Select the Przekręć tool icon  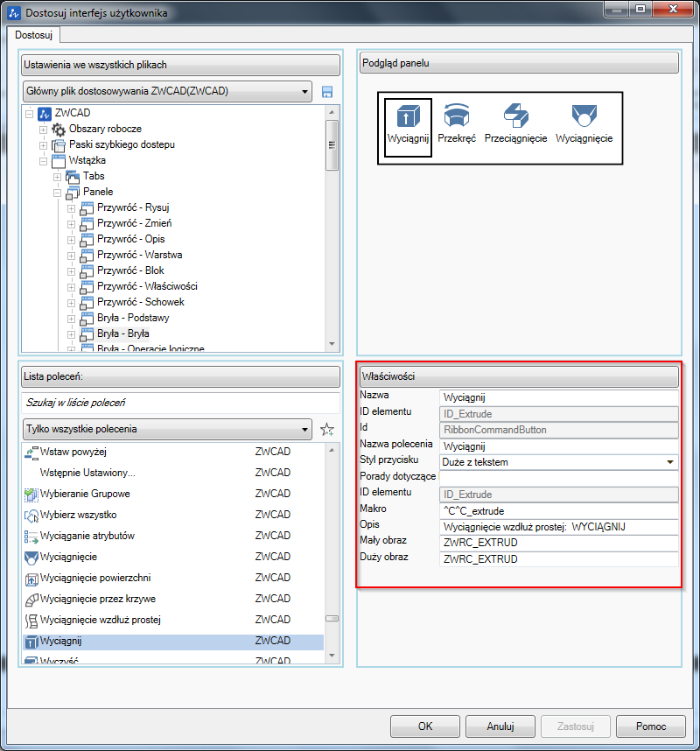pos(456,117)
